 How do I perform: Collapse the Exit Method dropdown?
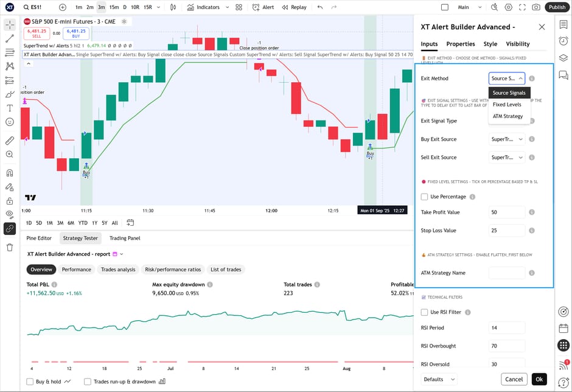(507, 79)
